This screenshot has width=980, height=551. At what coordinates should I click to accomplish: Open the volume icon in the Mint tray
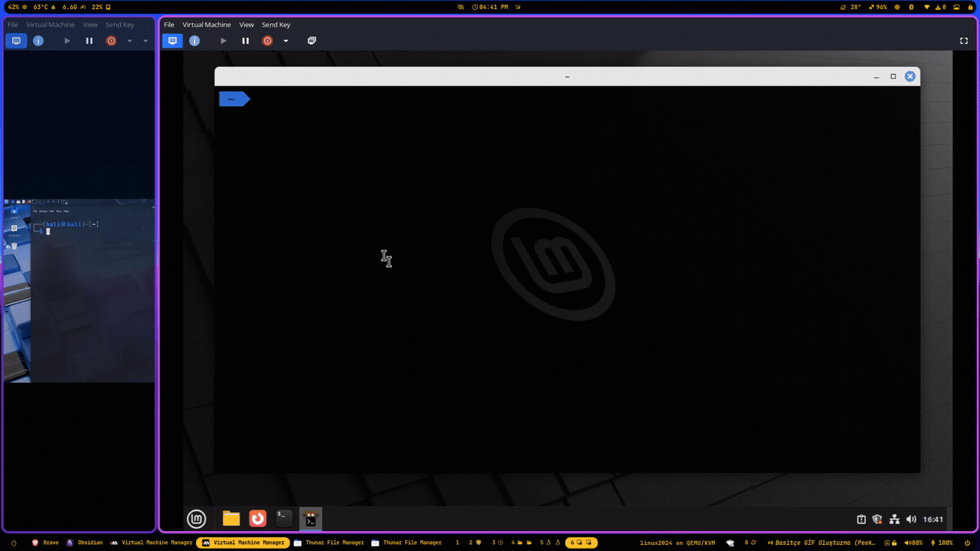click(911, 520)
